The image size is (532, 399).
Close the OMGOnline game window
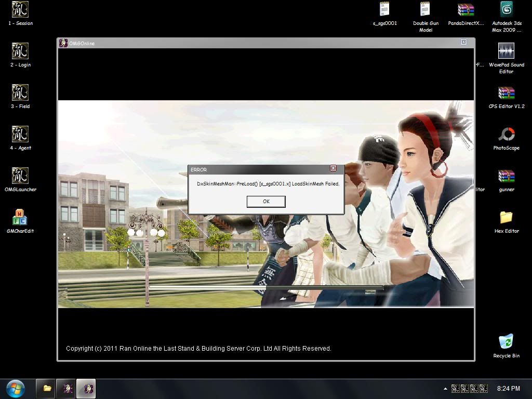tap(463, 42)
